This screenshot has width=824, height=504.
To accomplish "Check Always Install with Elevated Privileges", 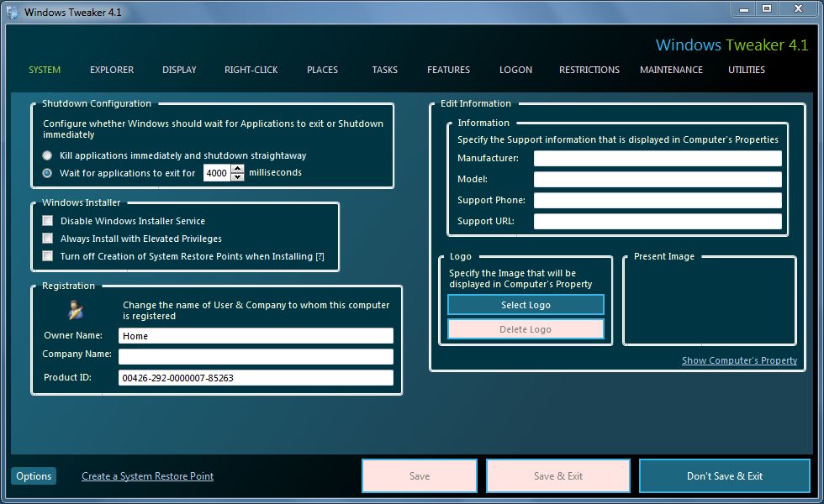I will click(48, 239).
